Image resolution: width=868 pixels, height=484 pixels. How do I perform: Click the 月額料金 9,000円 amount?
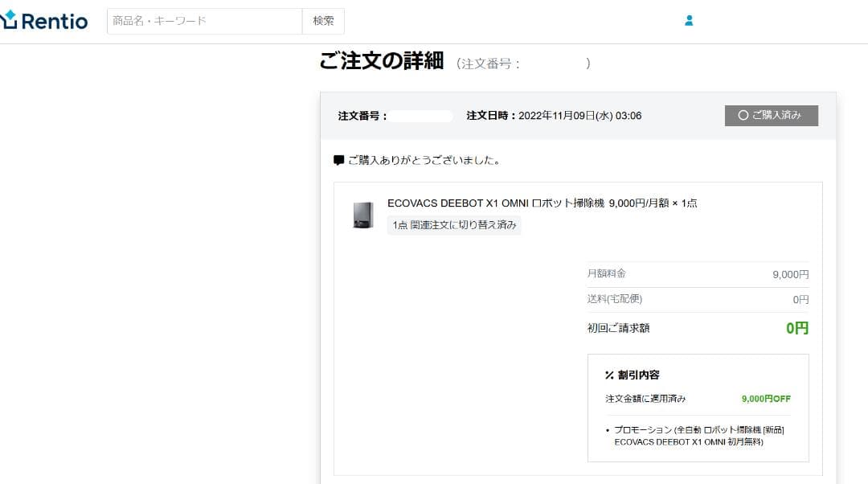790,274
